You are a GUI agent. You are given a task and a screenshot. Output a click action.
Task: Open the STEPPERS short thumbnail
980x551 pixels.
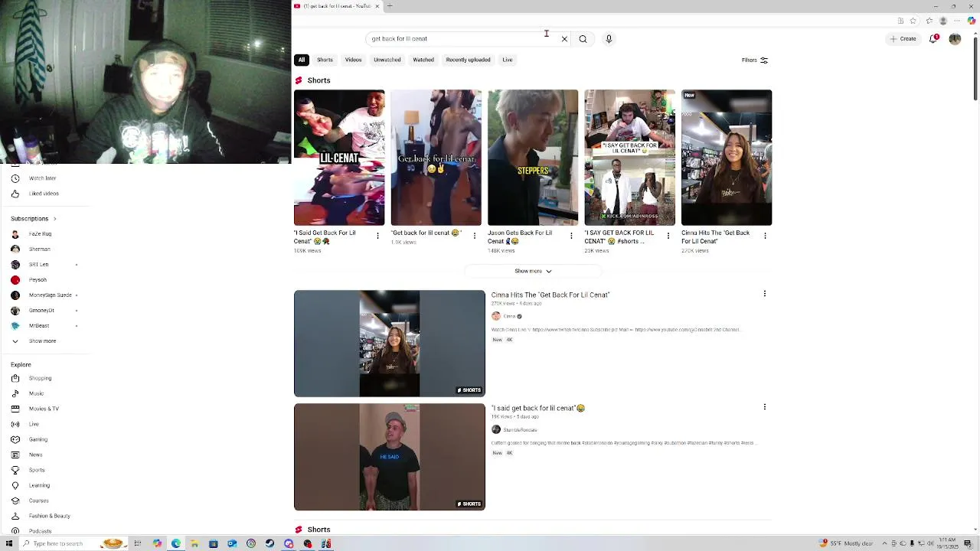pos(533,158)
